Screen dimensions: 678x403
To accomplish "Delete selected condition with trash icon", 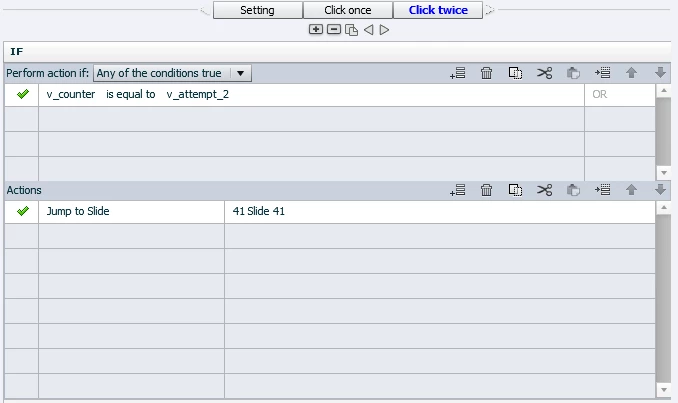I will tap(486, 73).
